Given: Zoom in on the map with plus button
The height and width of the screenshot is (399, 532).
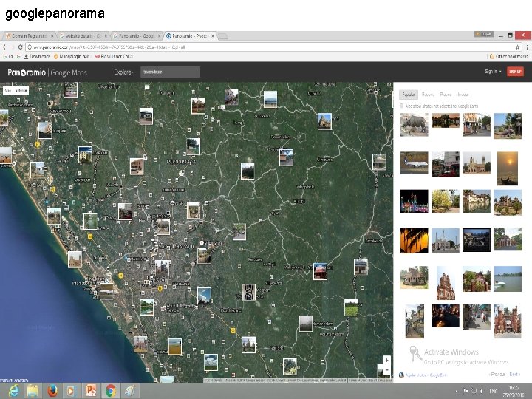Looking at the screenshot, I should tap(386, 361).
